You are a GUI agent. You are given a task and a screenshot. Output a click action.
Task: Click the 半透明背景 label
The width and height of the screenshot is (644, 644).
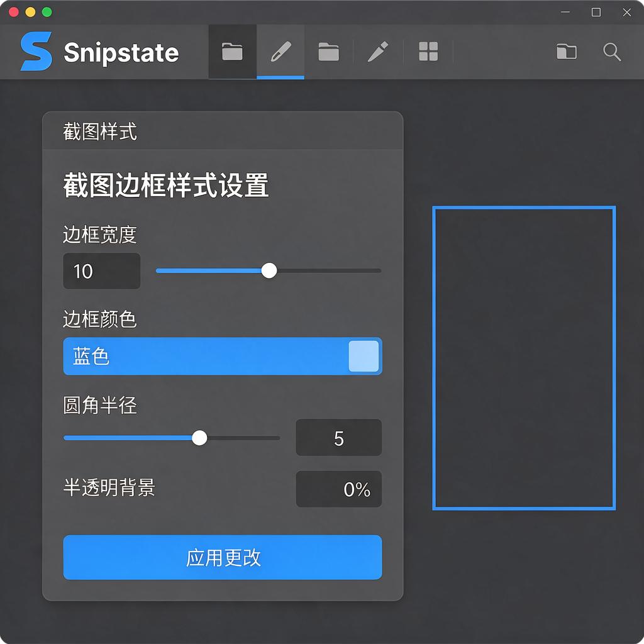click(109, 487)
